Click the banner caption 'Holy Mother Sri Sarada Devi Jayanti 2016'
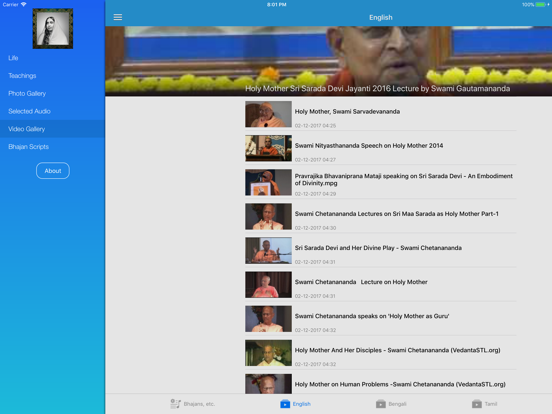The image size is (552, 414). (377, 89)
